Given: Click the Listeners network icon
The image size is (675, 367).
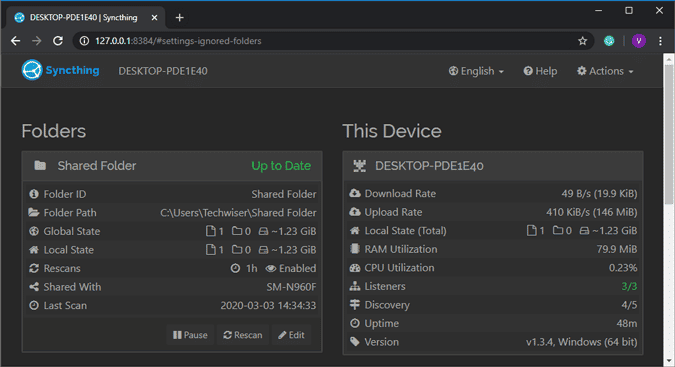Looking at the screenshot, I should [355, 286].
